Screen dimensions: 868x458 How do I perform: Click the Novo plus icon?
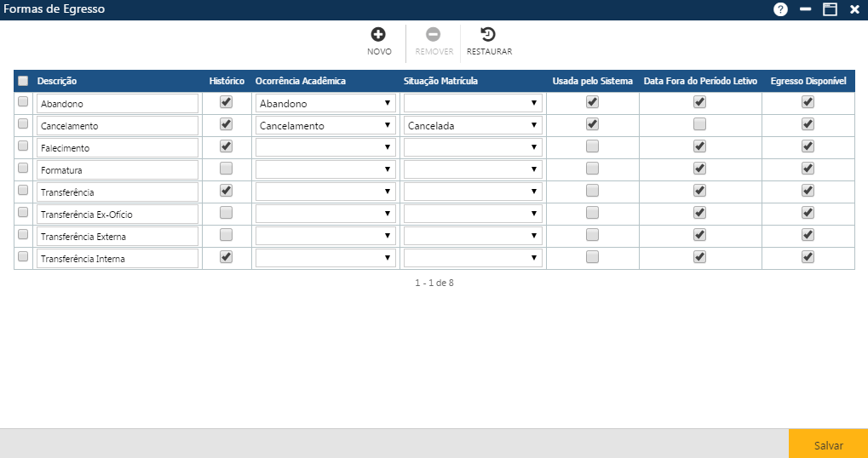[x=378, y=35]
